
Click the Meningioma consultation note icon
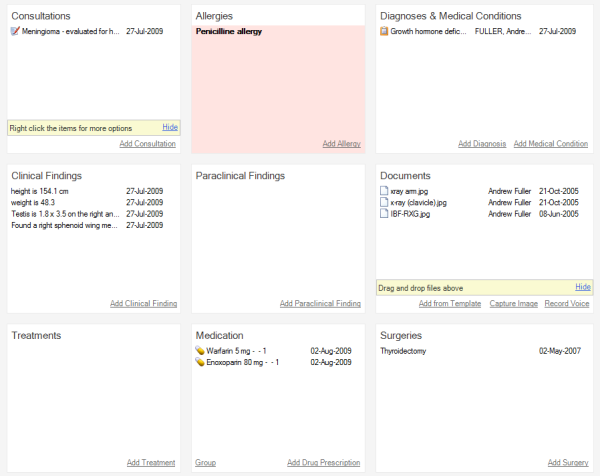[x=15, y=31]
